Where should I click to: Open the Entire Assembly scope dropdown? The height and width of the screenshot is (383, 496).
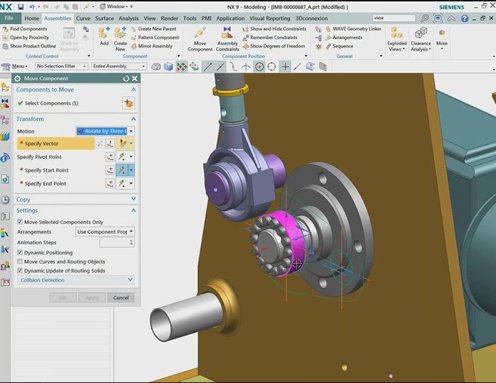[x=119, y=66]
